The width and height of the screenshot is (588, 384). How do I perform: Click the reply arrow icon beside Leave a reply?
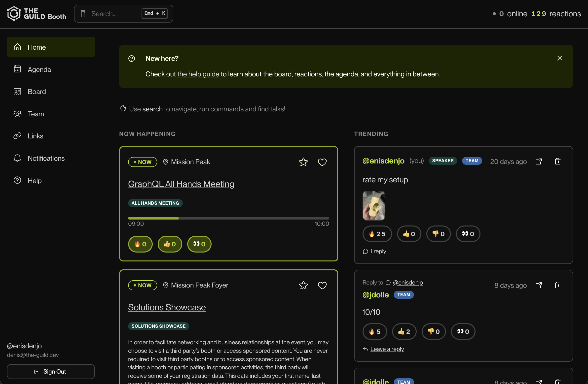(365, 349)
